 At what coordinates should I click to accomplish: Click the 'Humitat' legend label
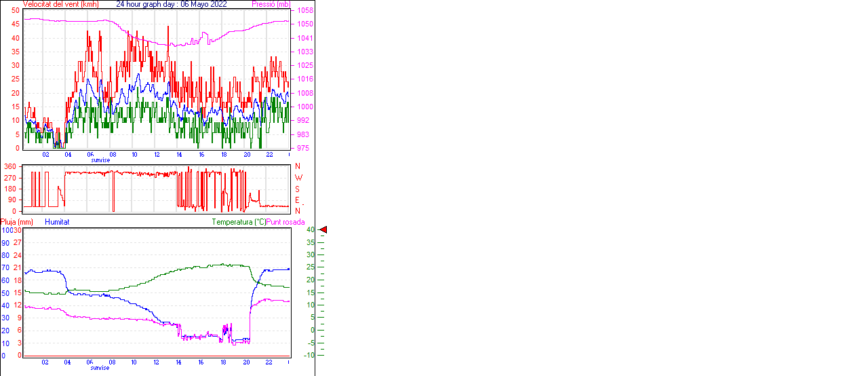(57, 222)
